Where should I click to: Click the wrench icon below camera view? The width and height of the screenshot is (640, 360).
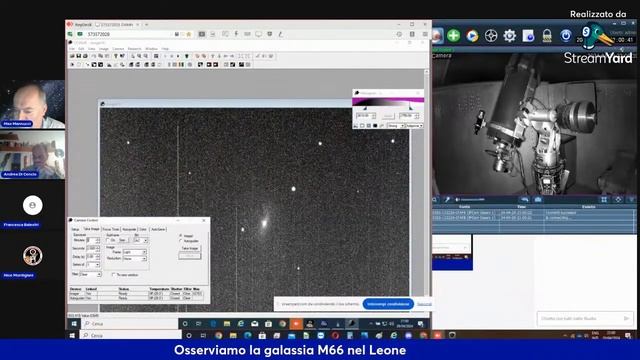[x=447, y=200]
